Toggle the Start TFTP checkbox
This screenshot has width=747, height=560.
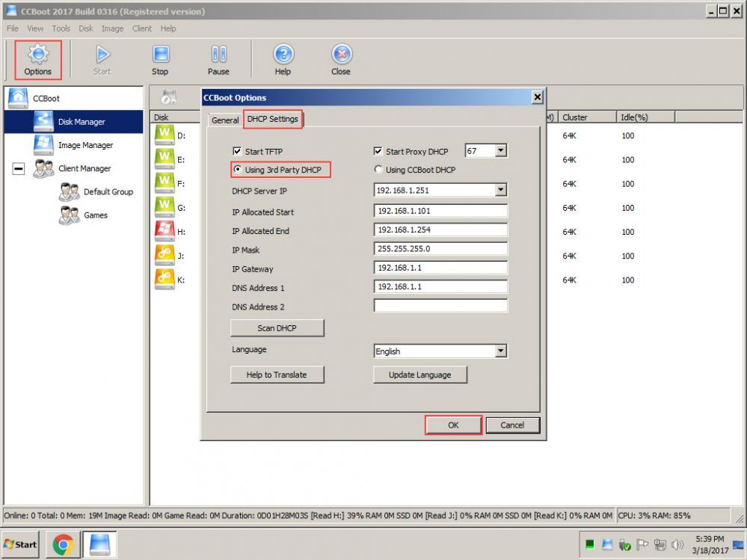click(x=237, y=152)
